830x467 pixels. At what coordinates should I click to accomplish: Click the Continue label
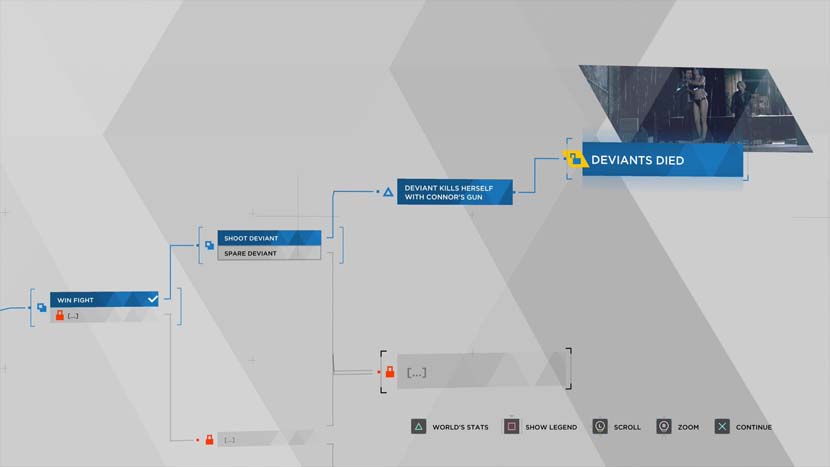[754, 427]
